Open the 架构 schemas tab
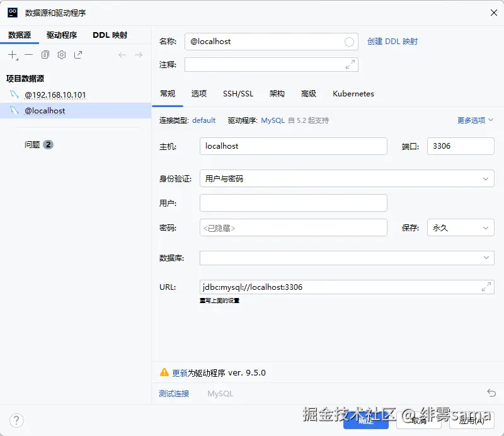The image size is (504, 436). (277, 94)
